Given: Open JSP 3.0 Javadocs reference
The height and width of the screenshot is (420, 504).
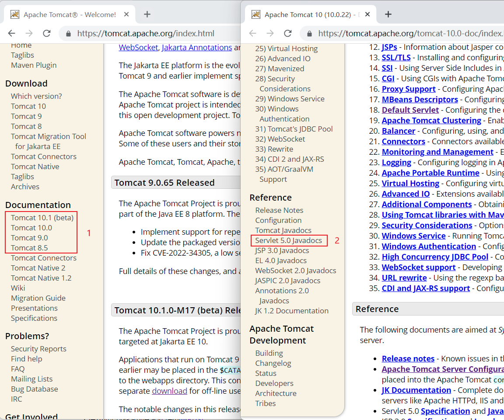Looking at the screenshot, I should point(282,250).
